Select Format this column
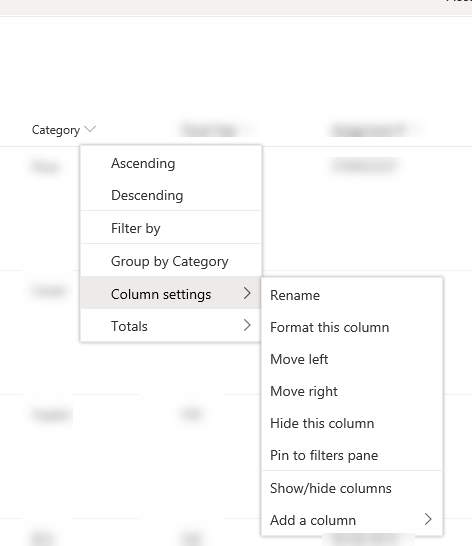The height and width of the screenshot is (546, 472). click(352, 327)
